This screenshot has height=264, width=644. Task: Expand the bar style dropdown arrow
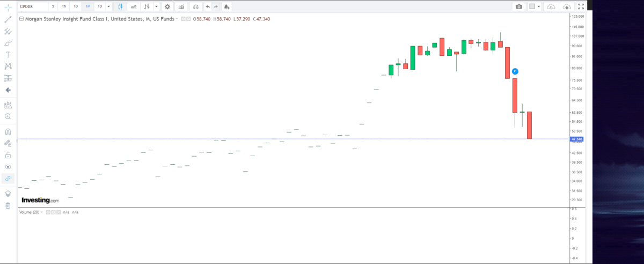pos(156,6)
